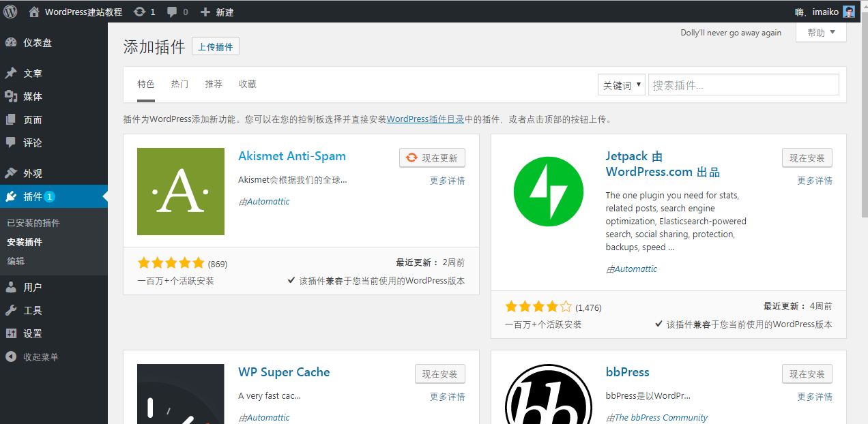Open the 关键词 search type dropdown
The height and width of the screenshot is (424, 868).
622,85
